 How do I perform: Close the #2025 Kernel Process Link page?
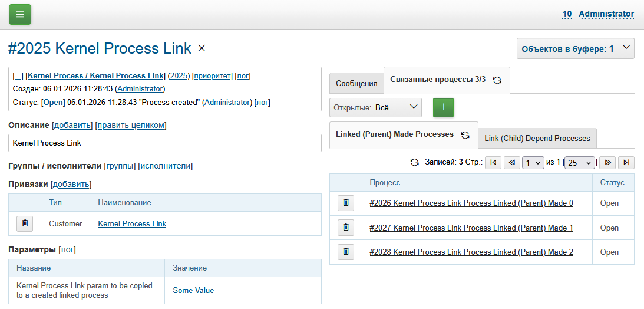click(202, 48)
